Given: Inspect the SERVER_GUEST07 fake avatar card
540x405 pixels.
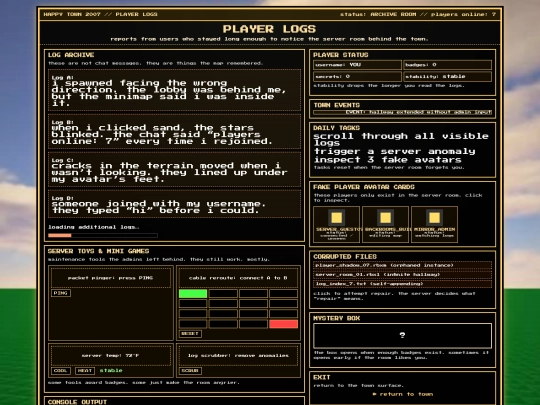Looking at the screenshot, I should (x=336, y=225).
